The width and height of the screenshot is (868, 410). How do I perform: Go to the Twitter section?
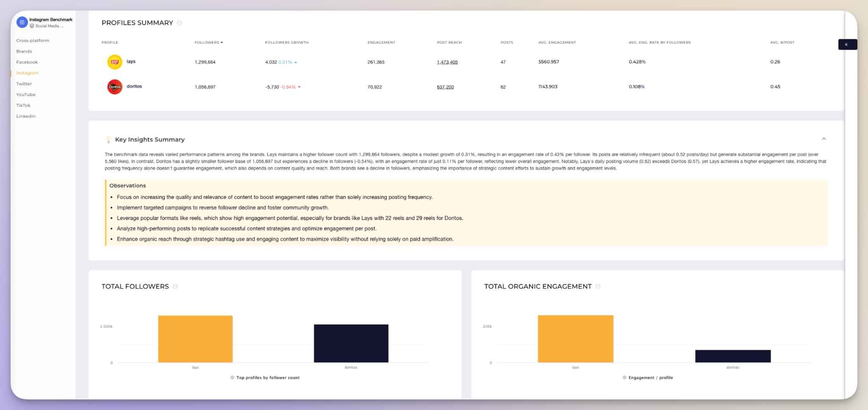point(24,84)
